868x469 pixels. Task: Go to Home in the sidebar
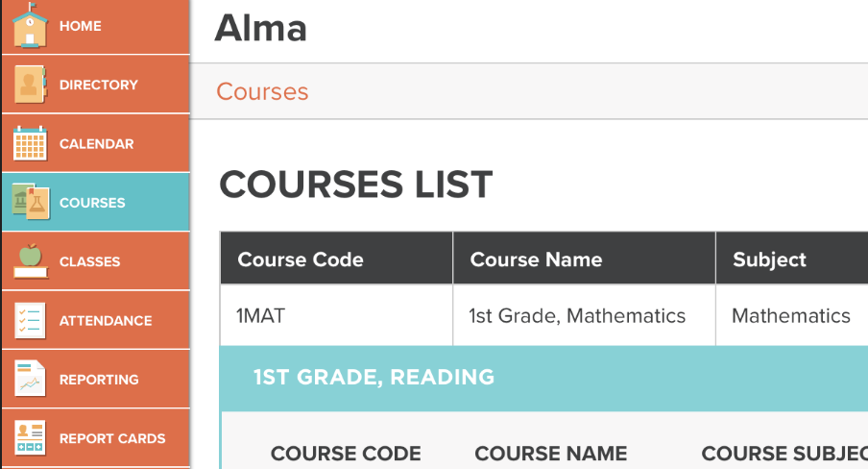point(80,26)
